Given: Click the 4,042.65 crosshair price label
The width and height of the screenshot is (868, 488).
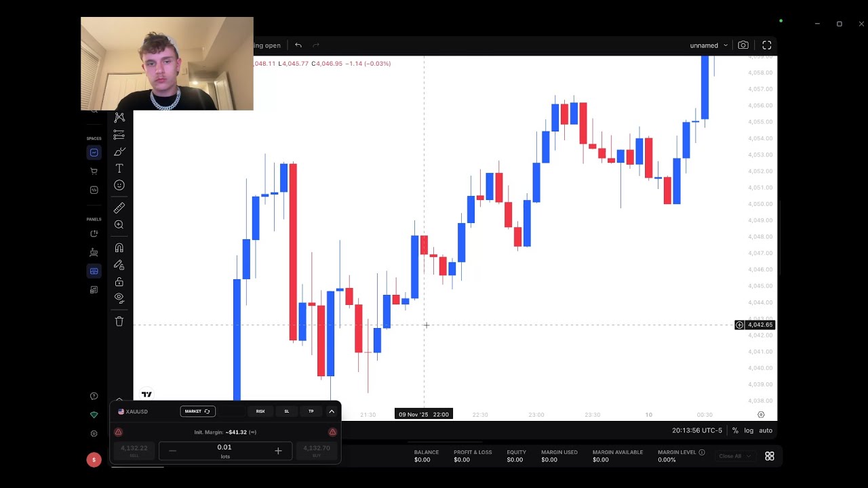Looking at the screenshot, I should 760,325.
